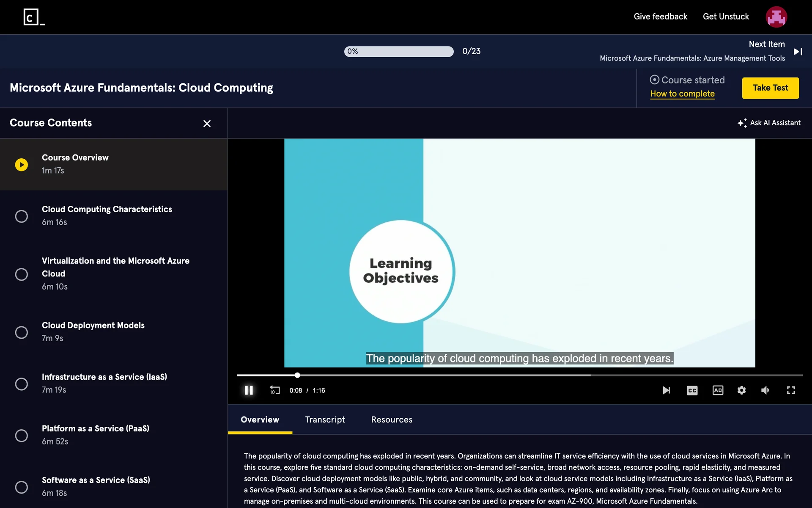Skip to next video button
The height and width of the screenshot is (508, 812).
[666, 390]
